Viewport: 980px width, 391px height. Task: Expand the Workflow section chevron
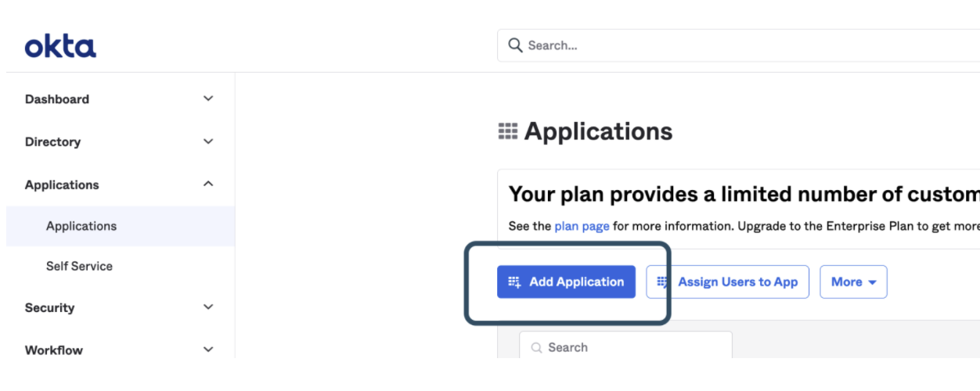208,350
